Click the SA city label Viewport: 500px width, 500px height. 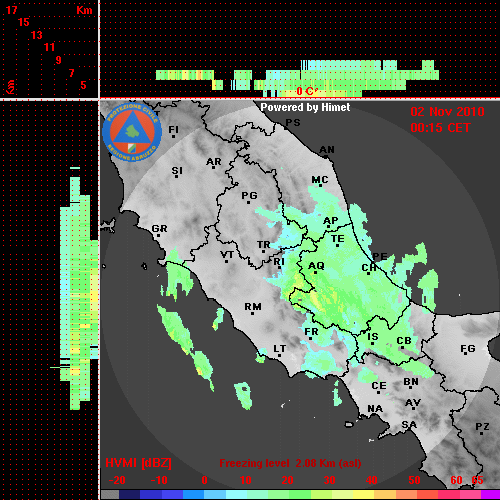click(x=409, y=425)
